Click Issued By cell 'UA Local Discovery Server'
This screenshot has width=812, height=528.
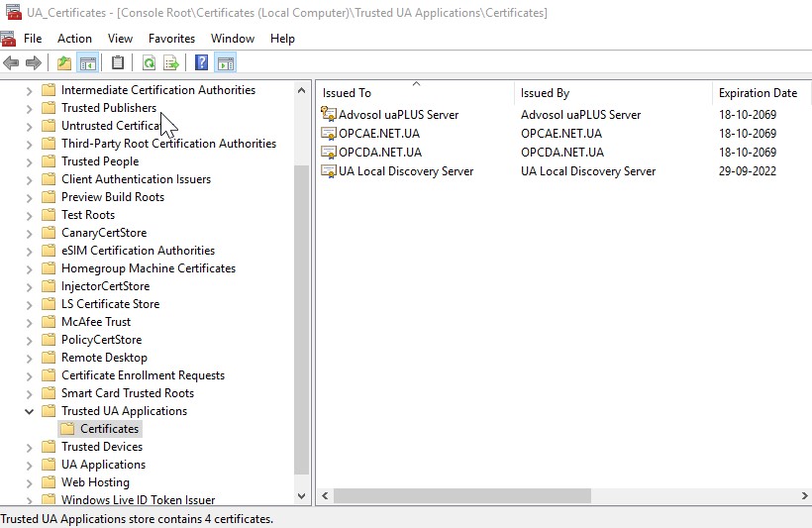(x=588, y=171)
